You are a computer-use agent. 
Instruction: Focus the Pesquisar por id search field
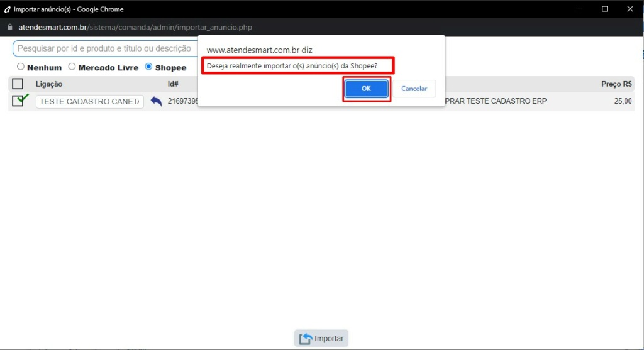105,48
